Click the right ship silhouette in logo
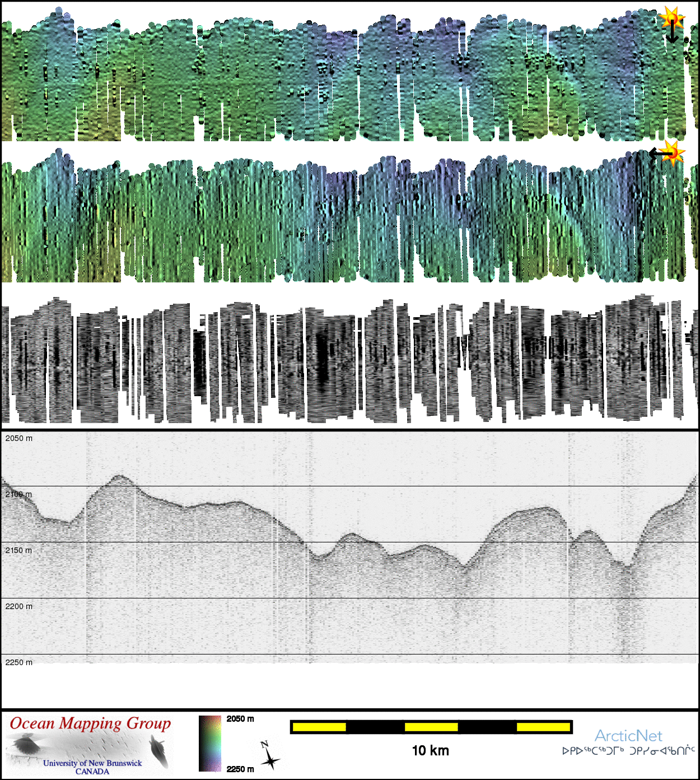 click(158, 752)
